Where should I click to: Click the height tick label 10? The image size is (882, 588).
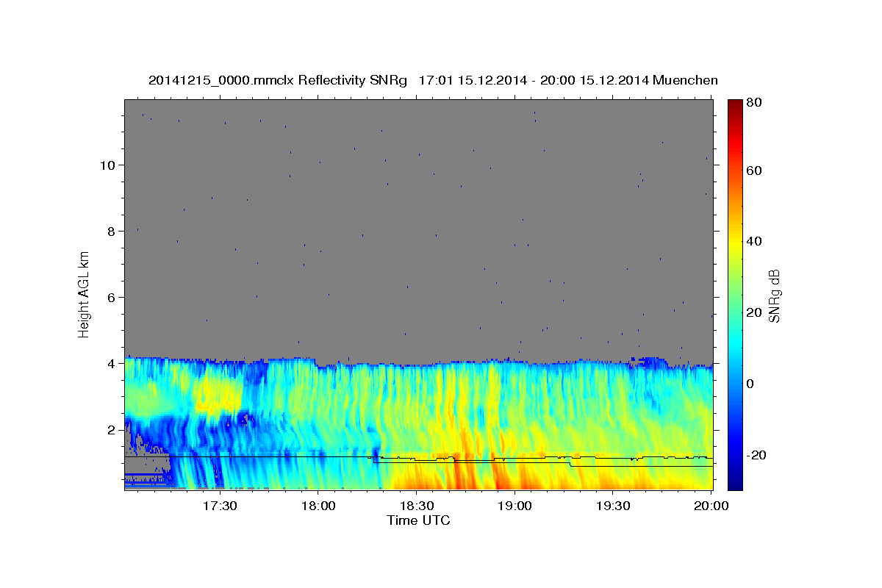107,165
